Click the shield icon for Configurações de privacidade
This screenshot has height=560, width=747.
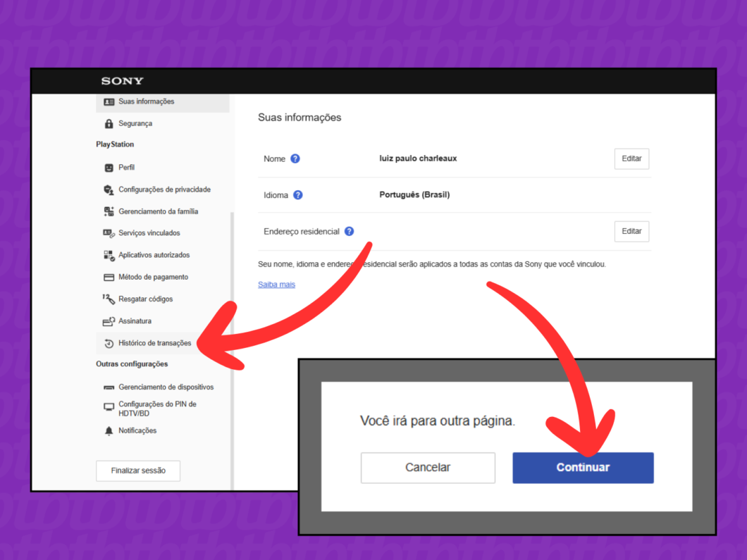[109, 189]
